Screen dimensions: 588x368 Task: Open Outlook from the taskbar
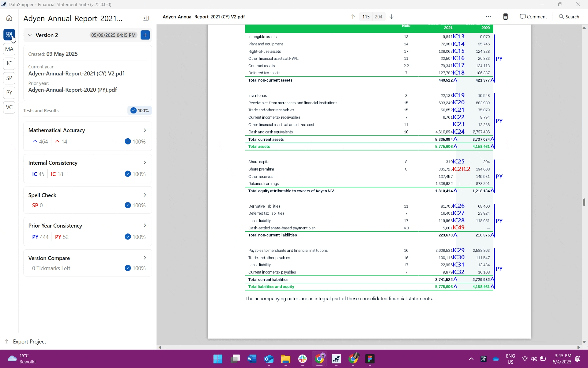[269, 359]
